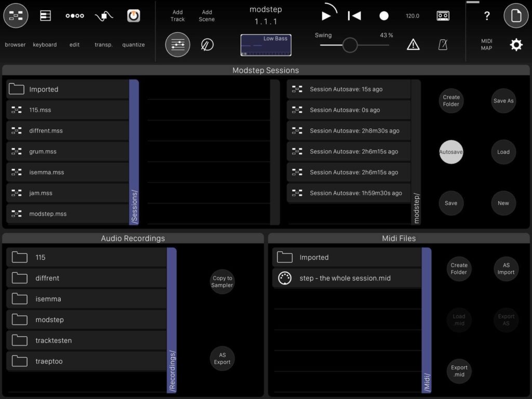
Task: Open the browser view icon
Action: 16,16
